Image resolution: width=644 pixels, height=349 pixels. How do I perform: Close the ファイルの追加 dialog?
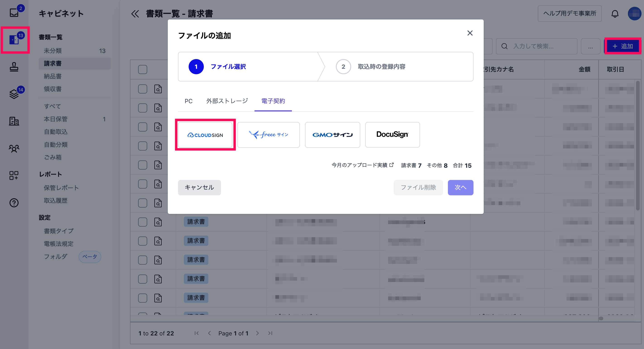click(x=470, y=33)
